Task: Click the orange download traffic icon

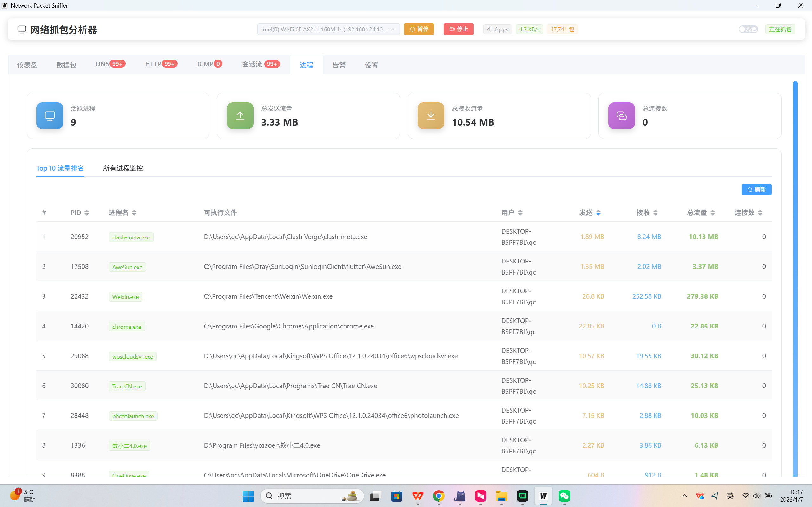Action: click(x=431, y=116)
